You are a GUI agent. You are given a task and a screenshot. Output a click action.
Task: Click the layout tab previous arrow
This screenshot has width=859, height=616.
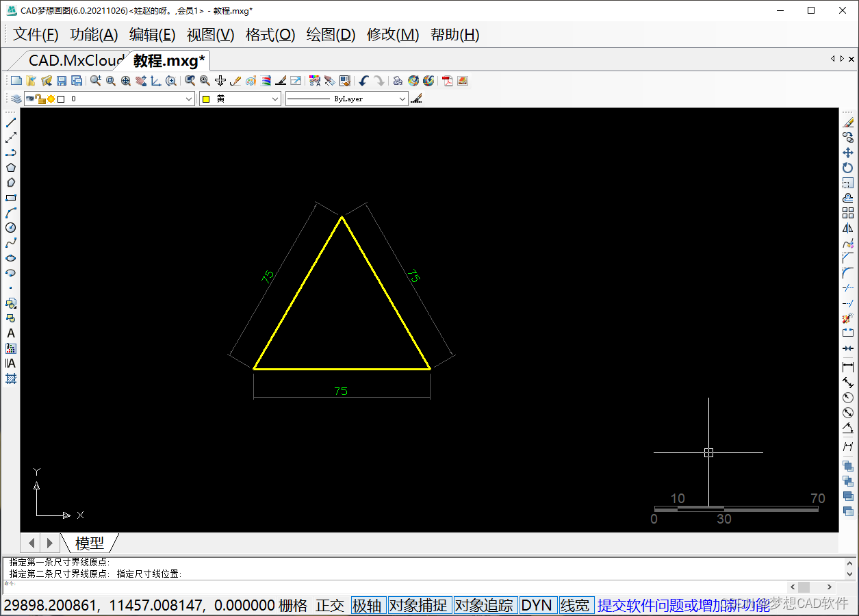pos(31,543)
